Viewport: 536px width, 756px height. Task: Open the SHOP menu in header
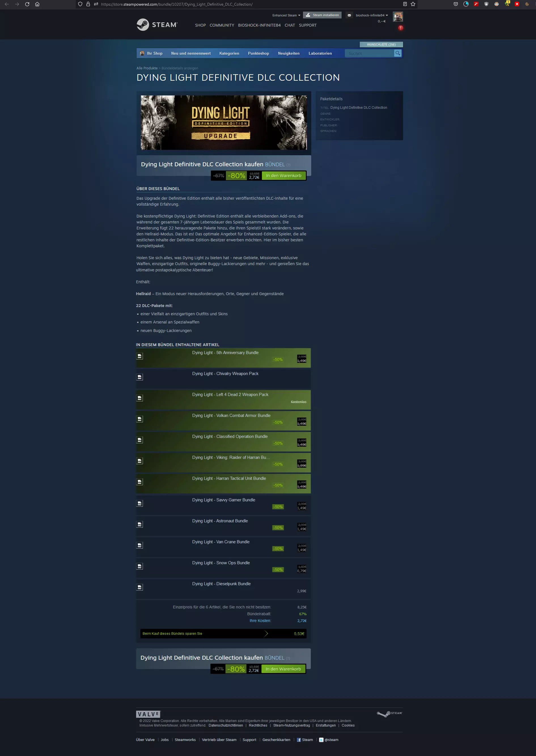[200, 25]
